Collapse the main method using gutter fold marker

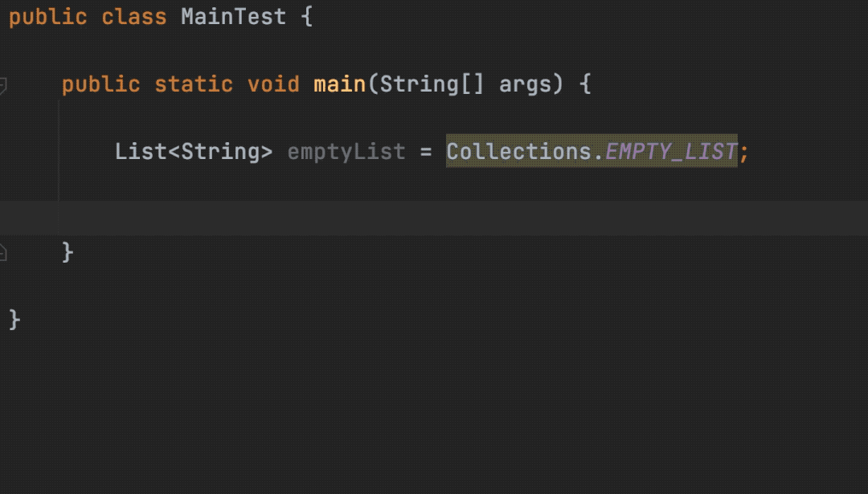point(2,86)
